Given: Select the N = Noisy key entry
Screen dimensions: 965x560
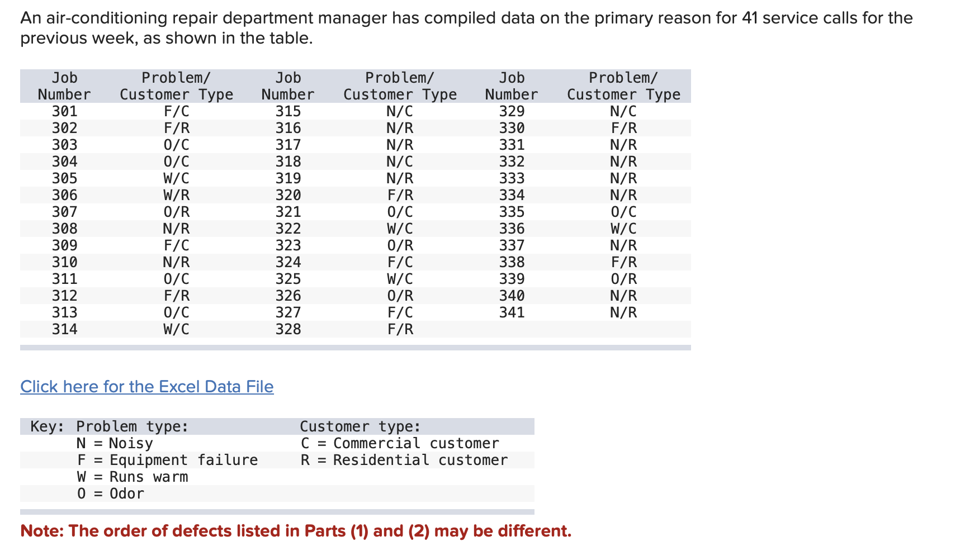Looking at the screenshot, I should click(x=115, y=443).
